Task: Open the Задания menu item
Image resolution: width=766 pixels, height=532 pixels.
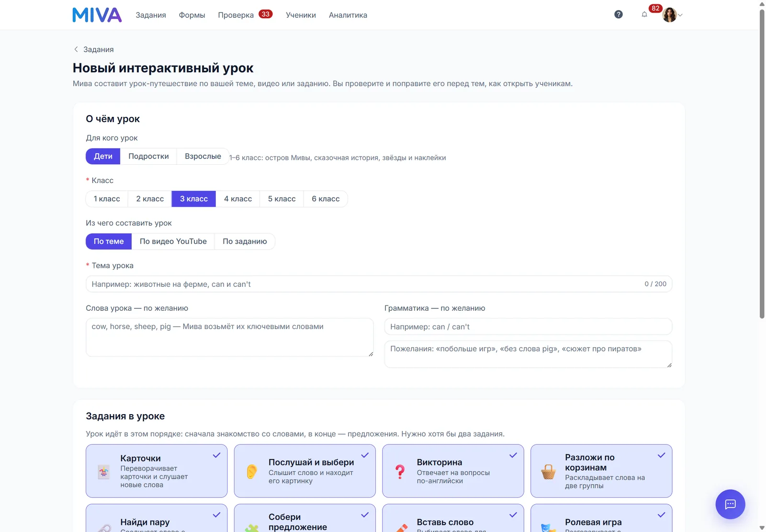Action: tap(151, 15)
